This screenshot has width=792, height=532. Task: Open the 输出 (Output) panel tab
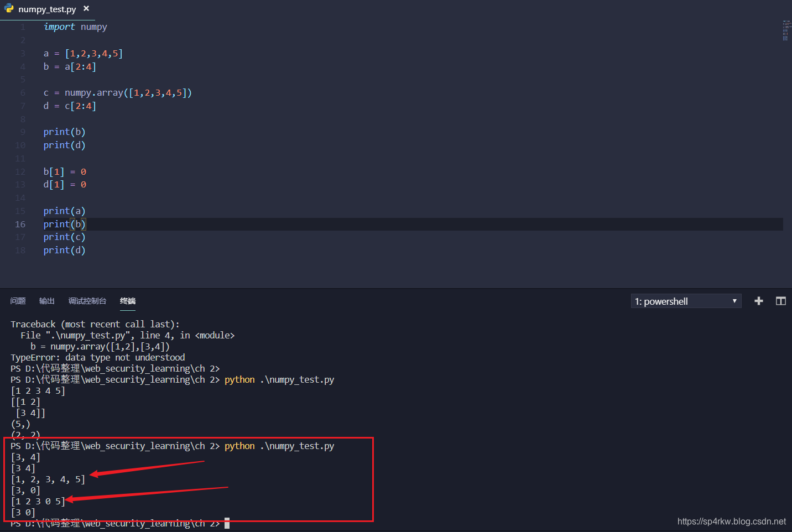47,301
